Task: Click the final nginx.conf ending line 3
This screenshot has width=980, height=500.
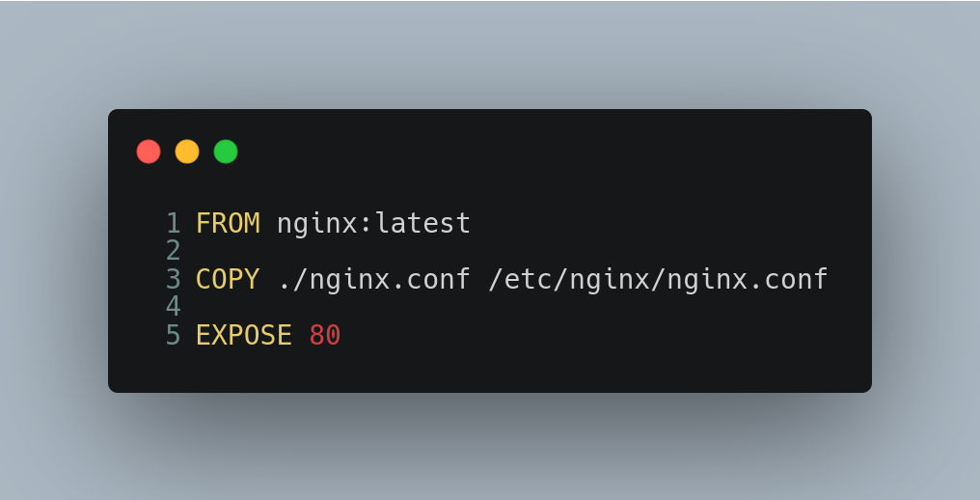Action: point(748,280)
